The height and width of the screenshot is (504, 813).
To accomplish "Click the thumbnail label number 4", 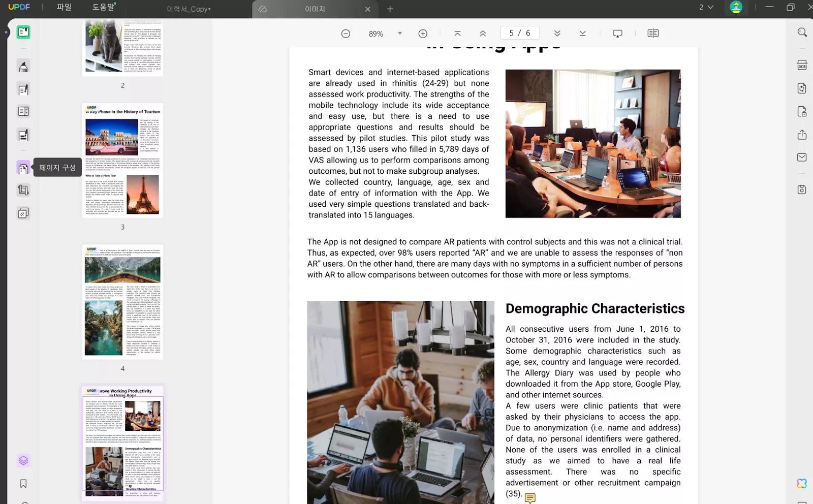I will pyautogui.click(x=122, y=368).
